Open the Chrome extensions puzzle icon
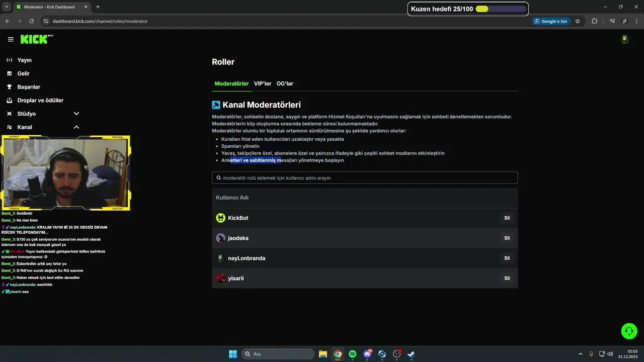The height and width of the screenshot is (362, 644). tap(594, 21)
